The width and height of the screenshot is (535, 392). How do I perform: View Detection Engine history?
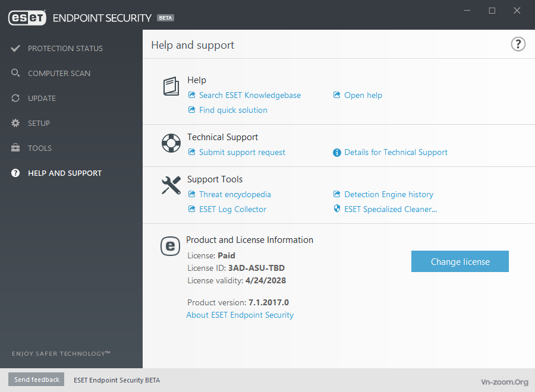click(388, 194)
